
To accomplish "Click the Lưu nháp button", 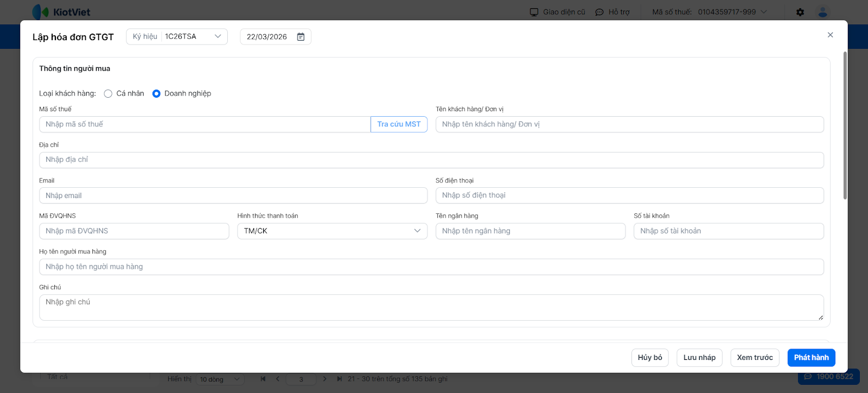I will pyautogui.click(x=699, y=358).
